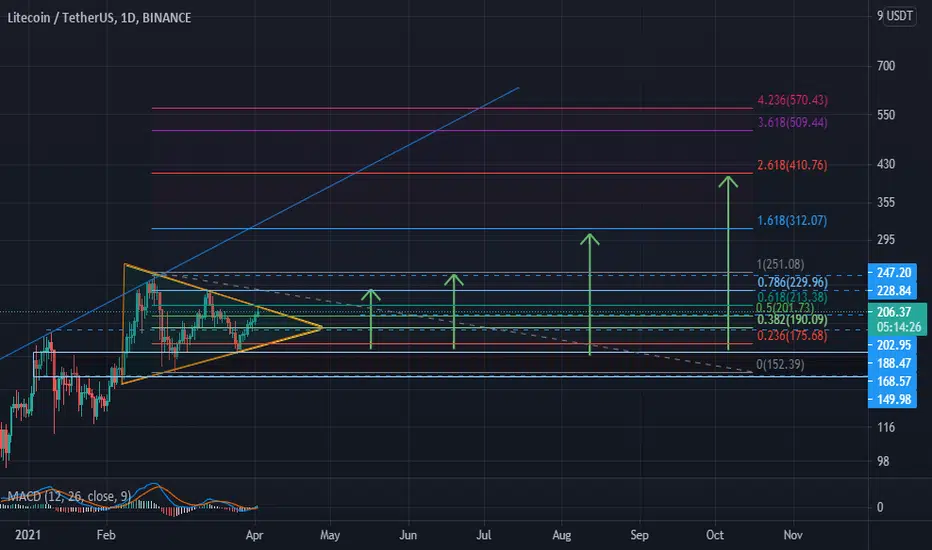The image size is (932, 550).
Task: Click the 295 price axis value
Action: coord(886,240)
